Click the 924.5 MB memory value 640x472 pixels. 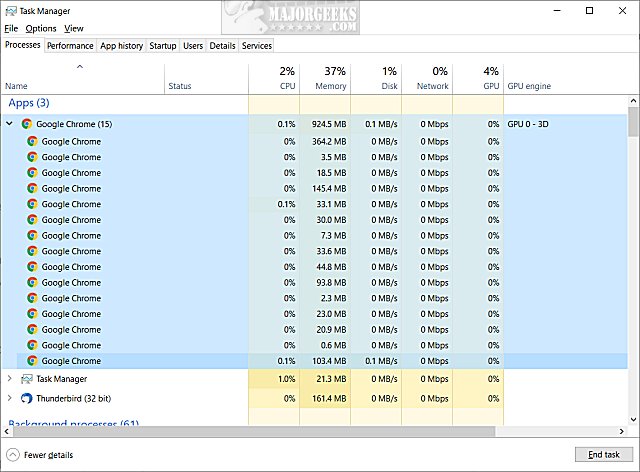tap(329, 124)
